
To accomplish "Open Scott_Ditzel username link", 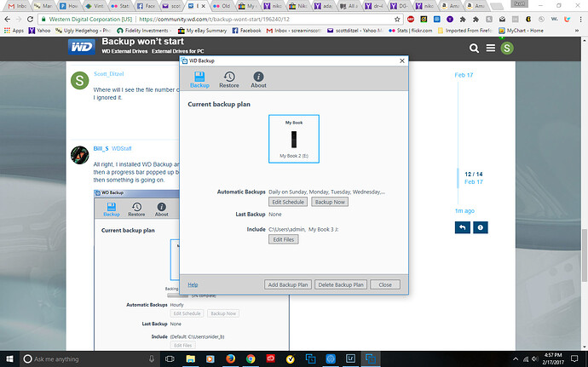I will [109, 74].
